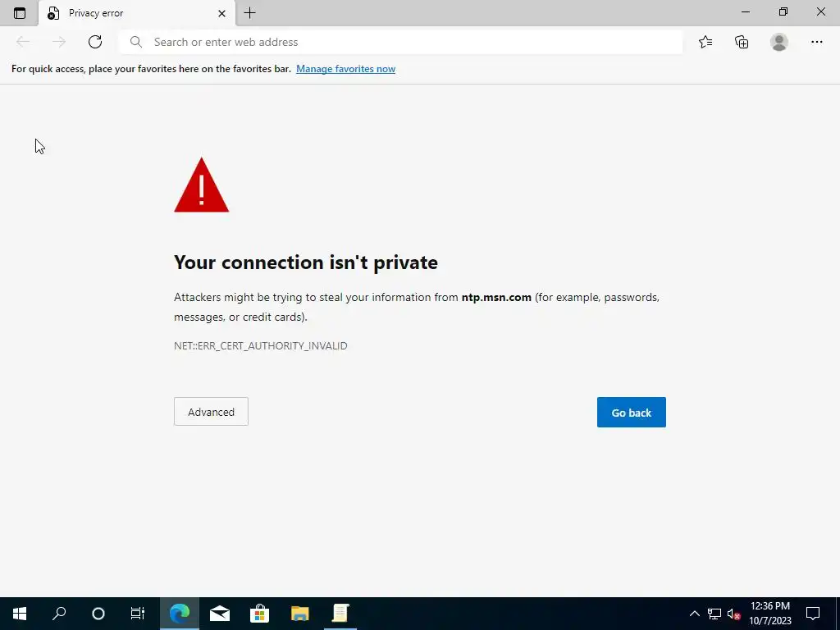Minimize the Edge window
This screenshot has width=840, height=630.
[x=745, y=11]
